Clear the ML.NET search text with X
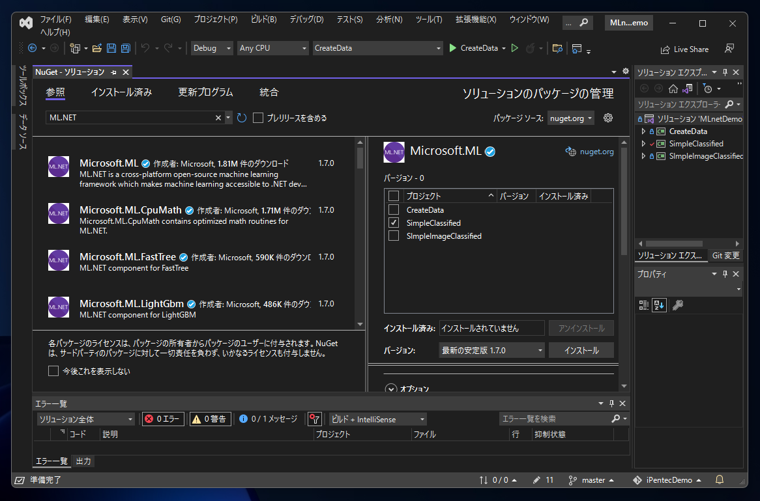760x501 pixels. pyautogui.click(x=218, y=118)
